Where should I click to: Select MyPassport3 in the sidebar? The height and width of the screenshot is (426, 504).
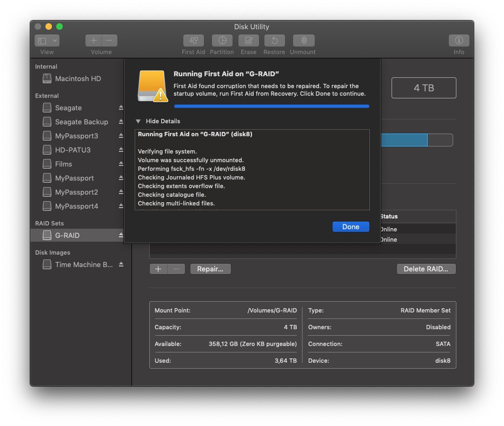pyautogui.click(x=76, y=136)
